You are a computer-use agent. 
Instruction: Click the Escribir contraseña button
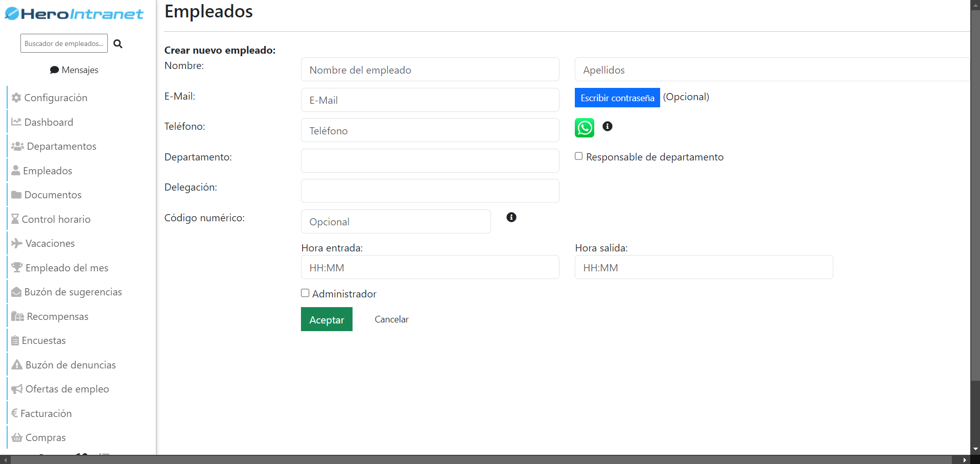point(617,98)
